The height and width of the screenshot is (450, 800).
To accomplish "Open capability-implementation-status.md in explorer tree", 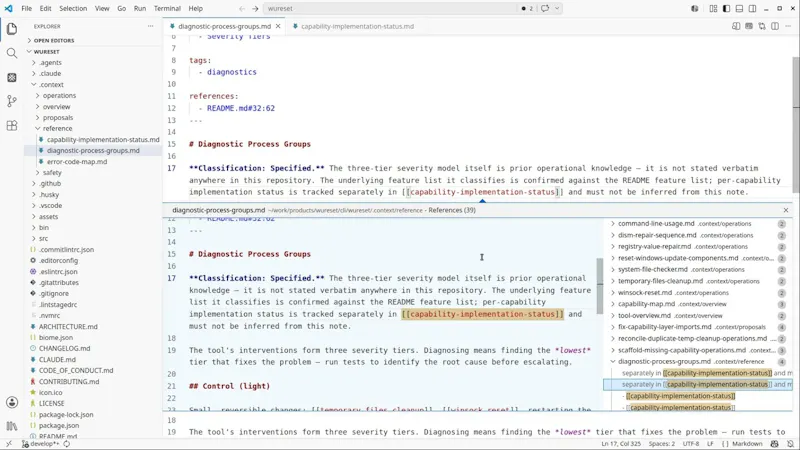I will coord(103,139).
